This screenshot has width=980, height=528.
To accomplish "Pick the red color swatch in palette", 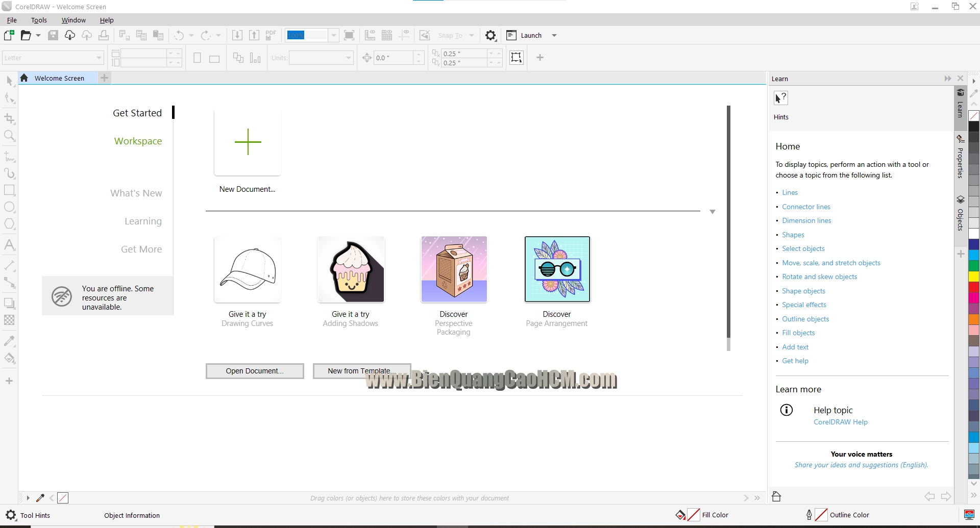I will click(974, 287).
